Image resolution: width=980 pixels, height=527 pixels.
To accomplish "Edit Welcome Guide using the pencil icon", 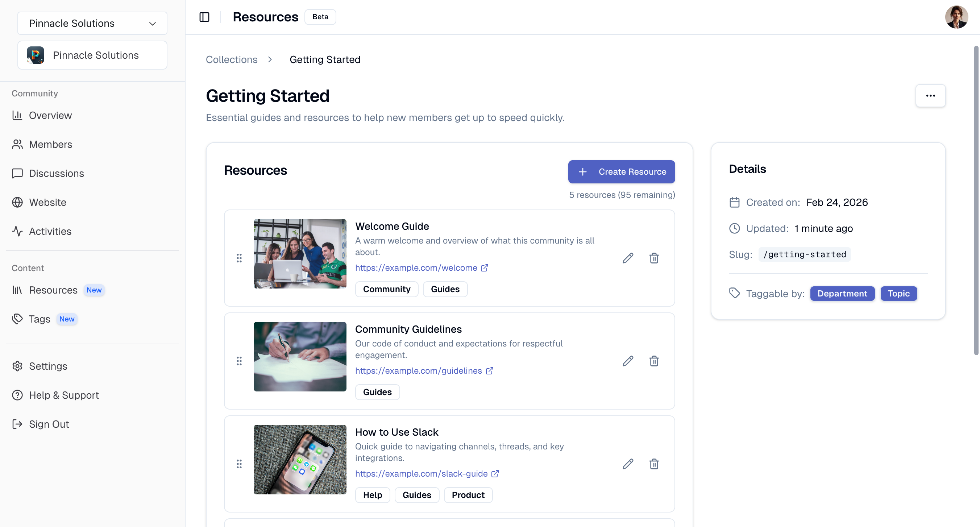I will [x=628, y=258].
